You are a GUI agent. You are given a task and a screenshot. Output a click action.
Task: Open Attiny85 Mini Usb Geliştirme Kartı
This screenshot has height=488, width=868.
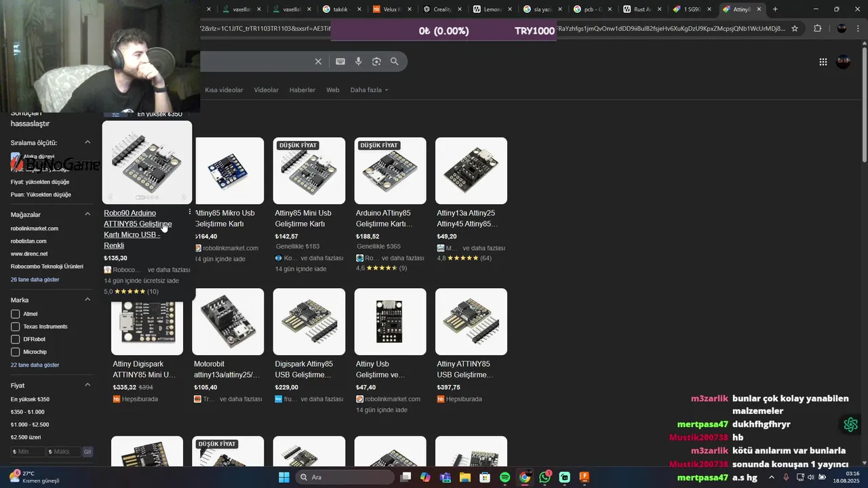coord(303,218)
